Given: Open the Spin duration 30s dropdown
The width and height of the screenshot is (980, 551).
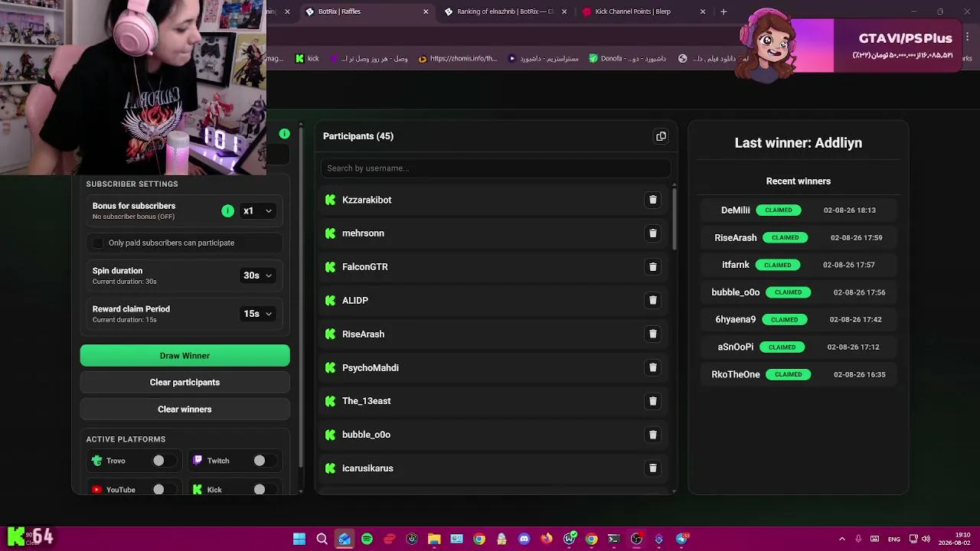Looking at the screenshot, I should click(x=257, y=275).
